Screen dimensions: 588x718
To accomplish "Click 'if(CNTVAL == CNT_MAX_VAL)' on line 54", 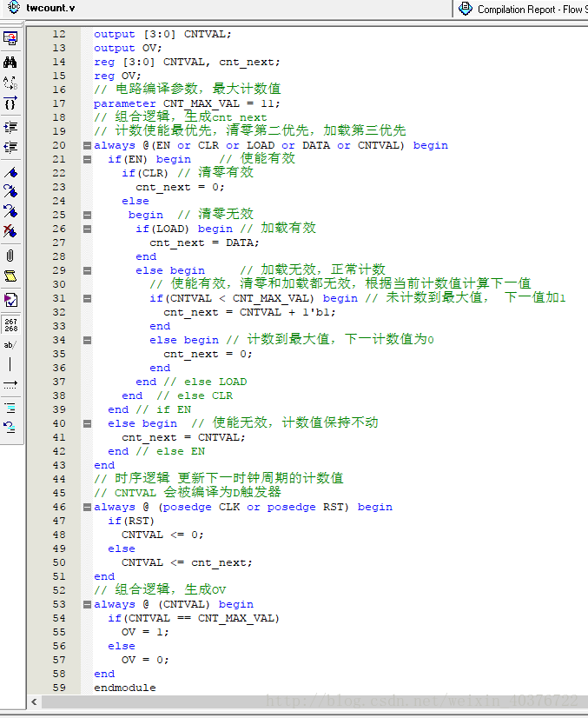I will tap(194, 618).
